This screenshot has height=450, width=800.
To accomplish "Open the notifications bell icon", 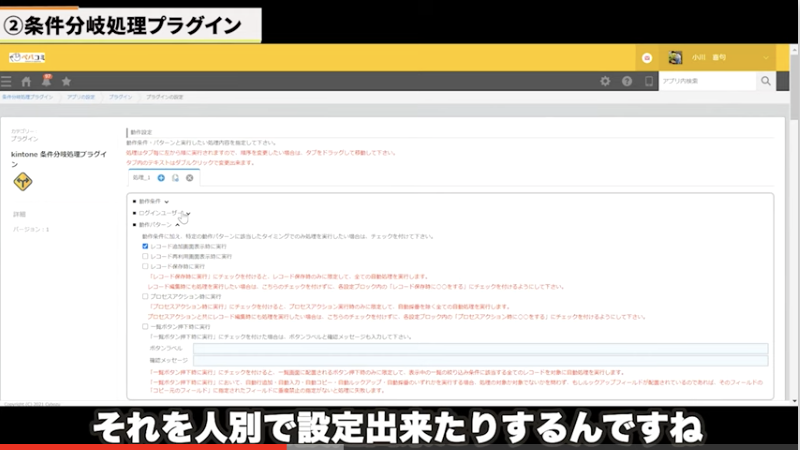I will [46, 81].
